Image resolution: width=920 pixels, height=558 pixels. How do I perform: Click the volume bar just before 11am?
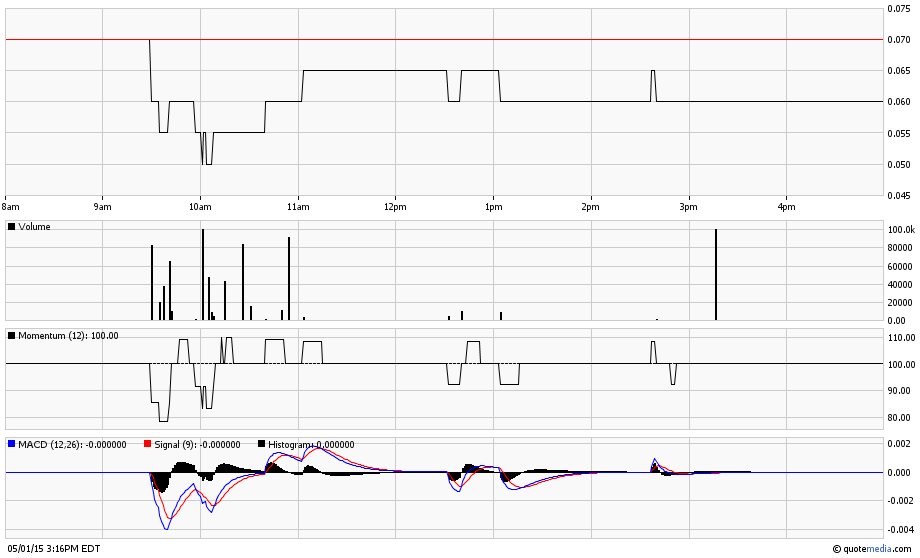pos(289,279)
